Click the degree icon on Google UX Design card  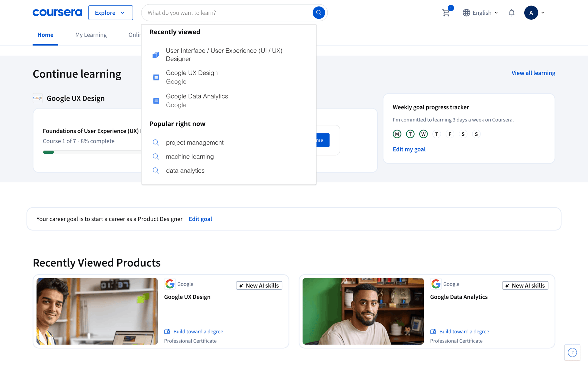point(167,332)
